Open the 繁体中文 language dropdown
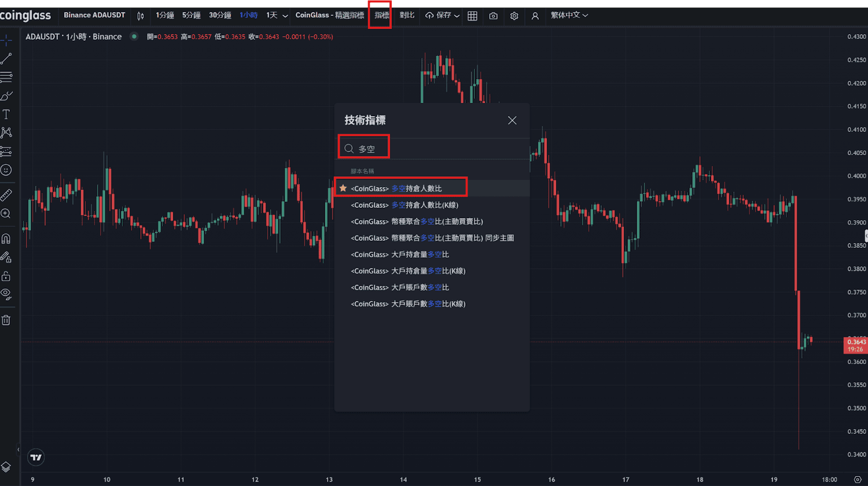 (x=569, y=15)
